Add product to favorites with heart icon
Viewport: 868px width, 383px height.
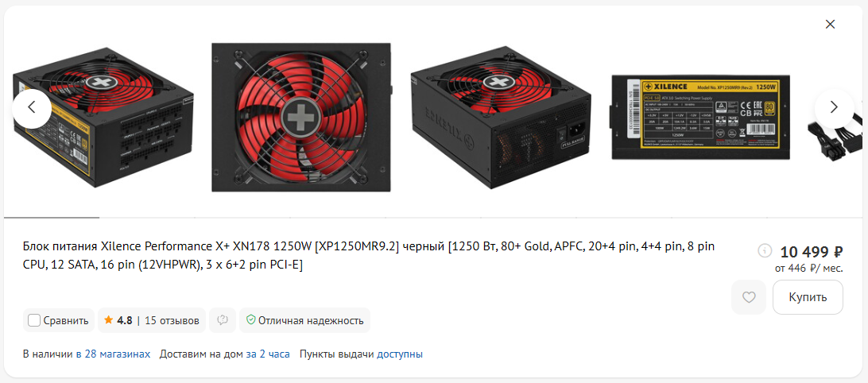(749, 297)
